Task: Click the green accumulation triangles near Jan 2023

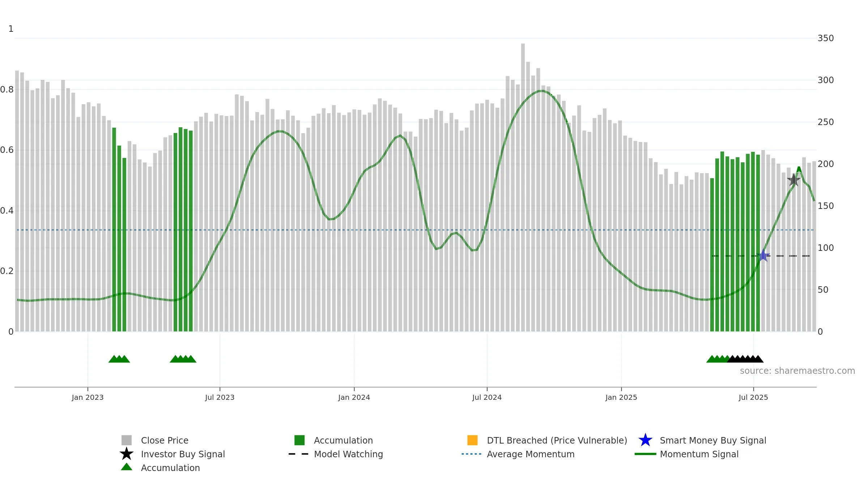Action: click(x=119, y=359)
